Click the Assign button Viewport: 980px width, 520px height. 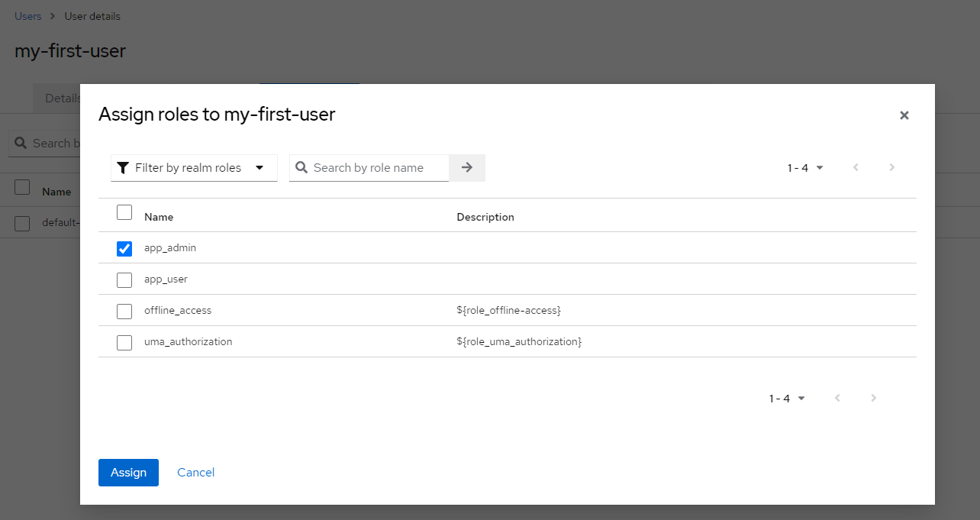(128, 473)
